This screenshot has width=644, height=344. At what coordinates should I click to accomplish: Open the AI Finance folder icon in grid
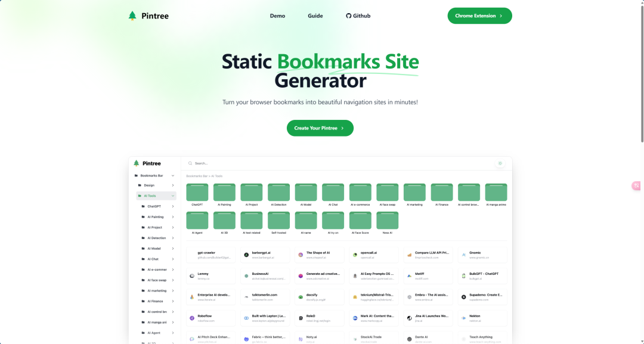(442, 192)
